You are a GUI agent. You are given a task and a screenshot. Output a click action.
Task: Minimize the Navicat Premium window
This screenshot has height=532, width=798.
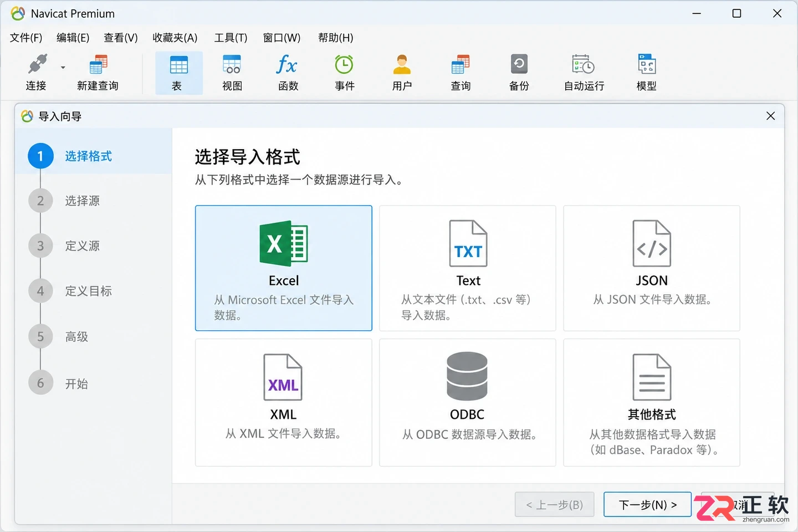tap(697, 13)
